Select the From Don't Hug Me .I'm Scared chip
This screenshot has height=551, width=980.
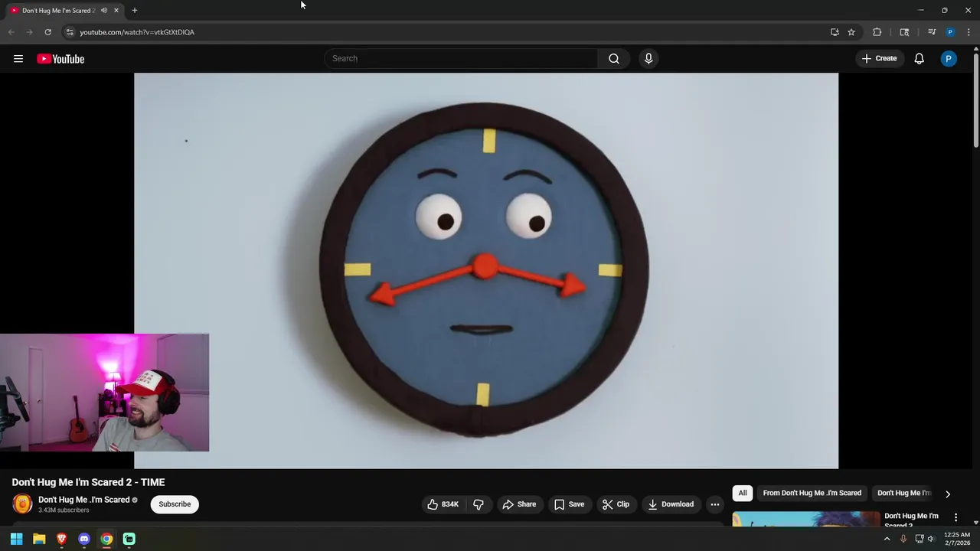point(812,493)
